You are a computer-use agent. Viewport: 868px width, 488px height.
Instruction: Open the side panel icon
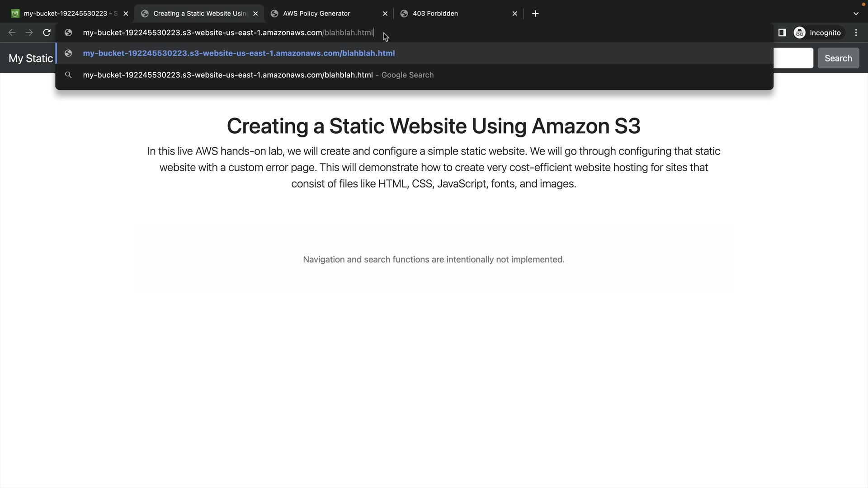[782, 33]
